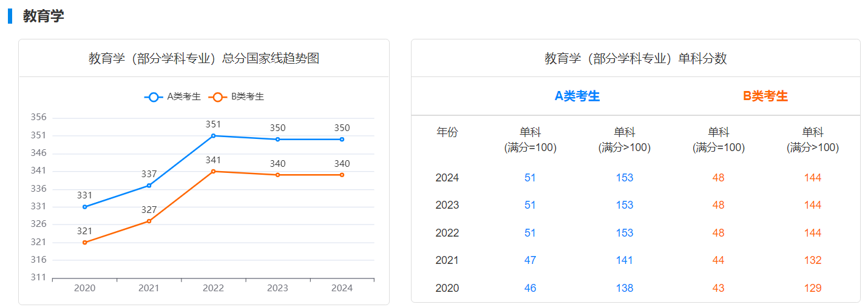Screen dimensions: 868x307
Task: Toggle the A类考生 legend series
Action: pyautogui.click(x=172, y=96)
